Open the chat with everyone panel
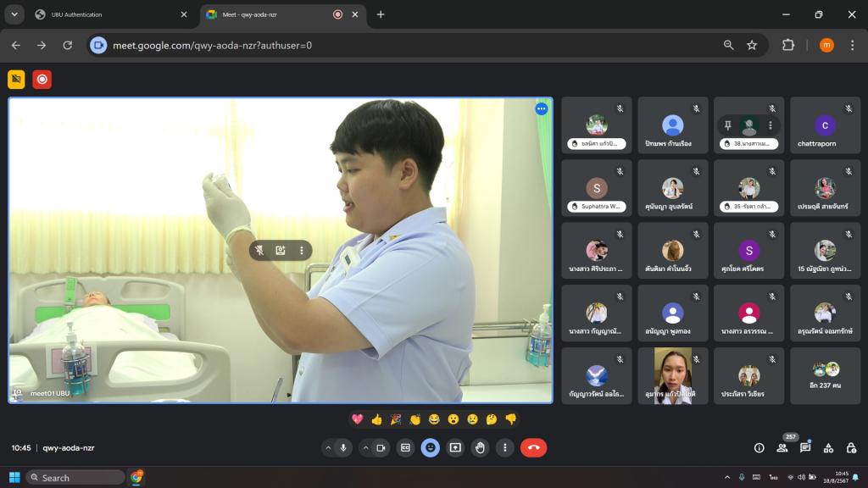The height and width of the screenshot is (488, 868). (x=805, y=448)
